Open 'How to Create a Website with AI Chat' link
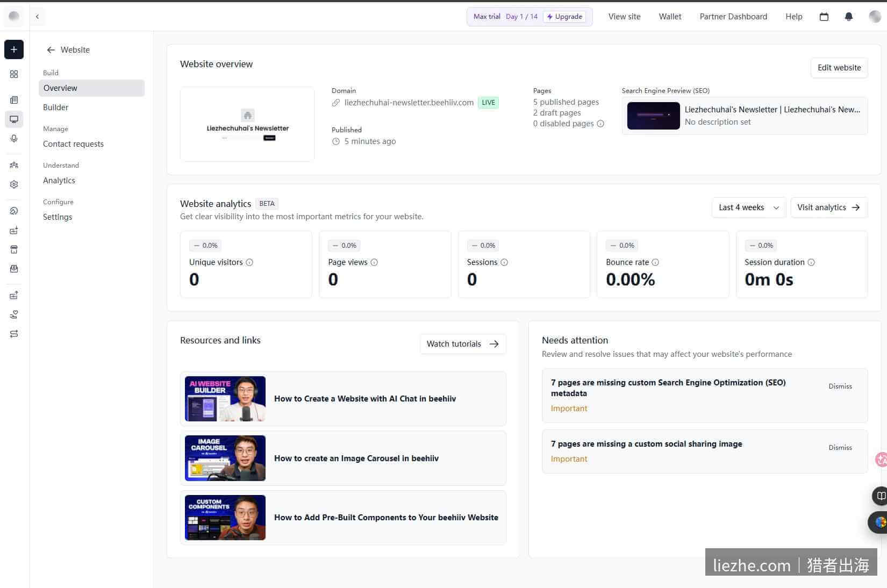887x588 pixels. click(365, 399)
